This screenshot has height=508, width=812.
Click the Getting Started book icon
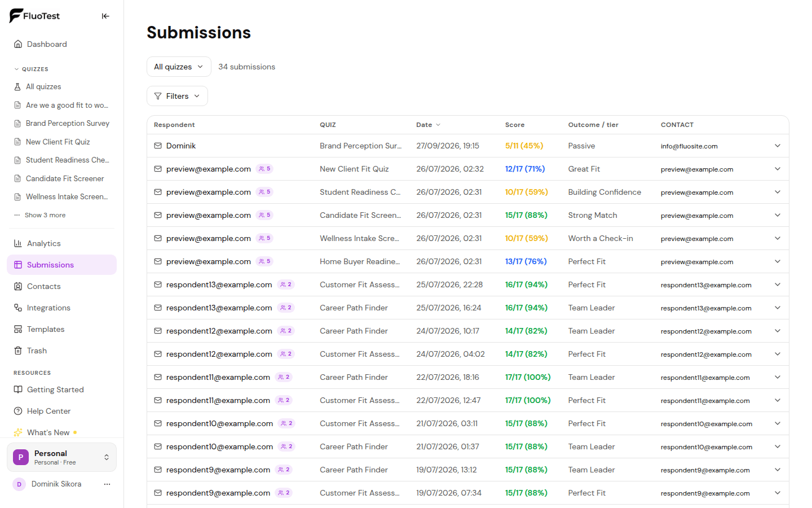(x=18, y=389)
